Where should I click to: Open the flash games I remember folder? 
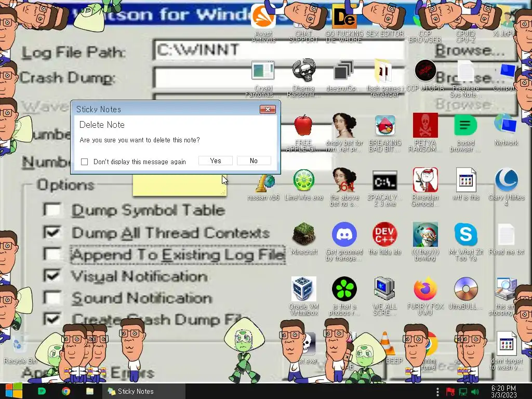(x=383, y=71)
